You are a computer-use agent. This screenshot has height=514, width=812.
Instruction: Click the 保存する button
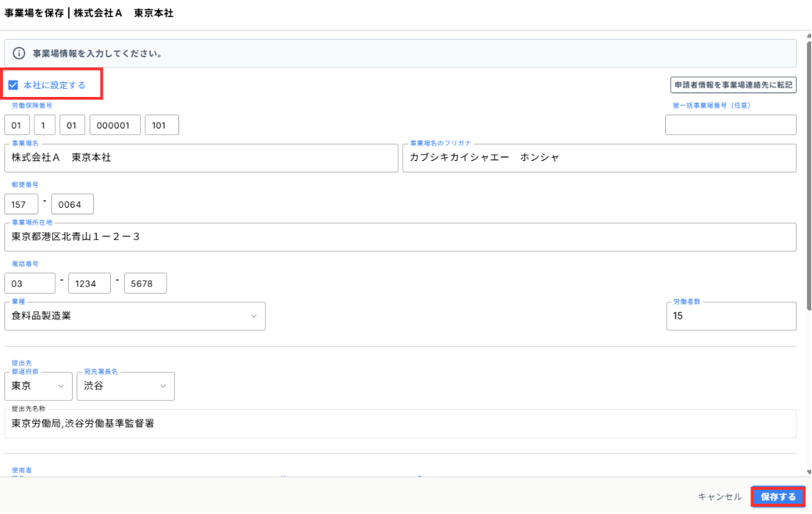777,497
